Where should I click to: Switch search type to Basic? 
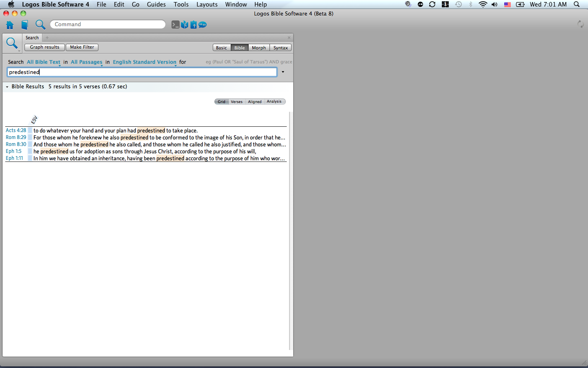(221, 48)
